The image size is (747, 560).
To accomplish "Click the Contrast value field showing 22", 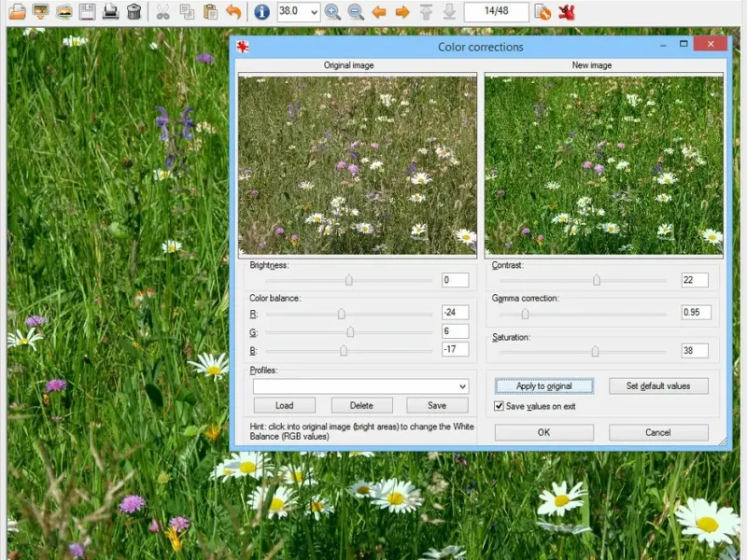I will tap(694, 280).
